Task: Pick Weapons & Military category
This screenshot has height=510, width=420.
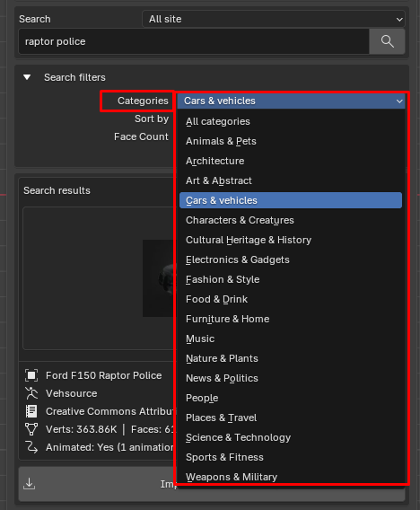Action: [291, 477]
